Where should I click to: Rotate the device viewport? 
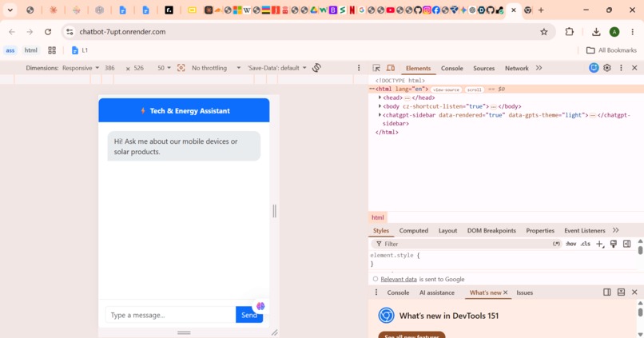click(316, 68)
